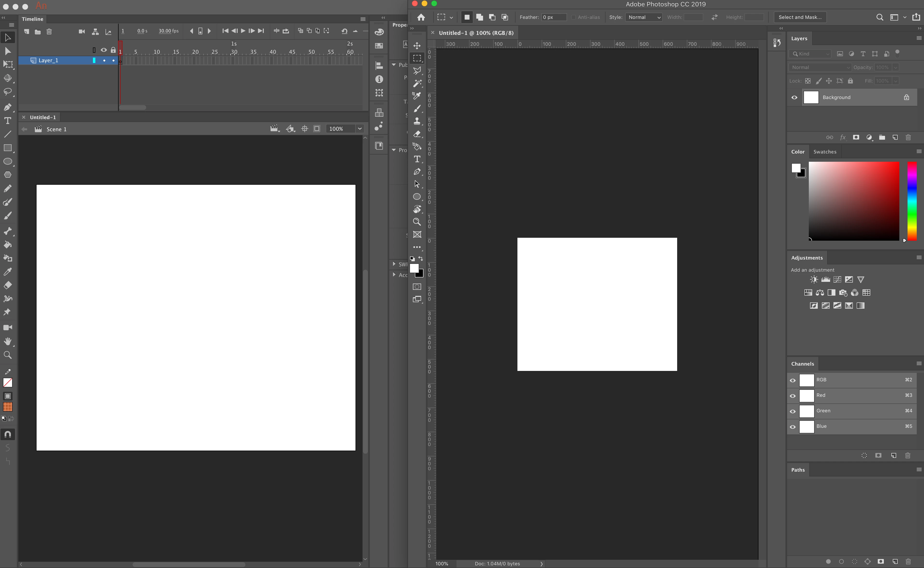Open the Animate stage zoom 100% dropdown
The width and height of the screenshot is (924, 568).
(x=359, y=129)
